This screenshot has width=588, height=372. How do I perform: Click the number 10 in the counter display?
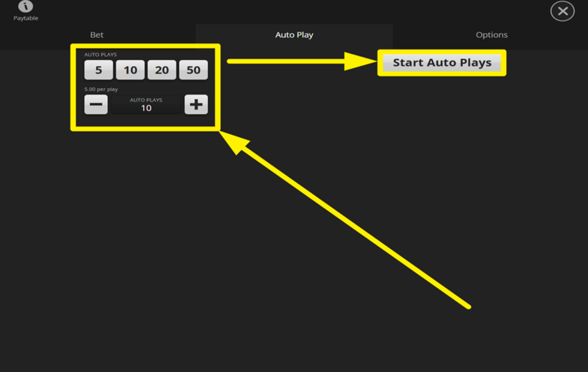(146, 108)
